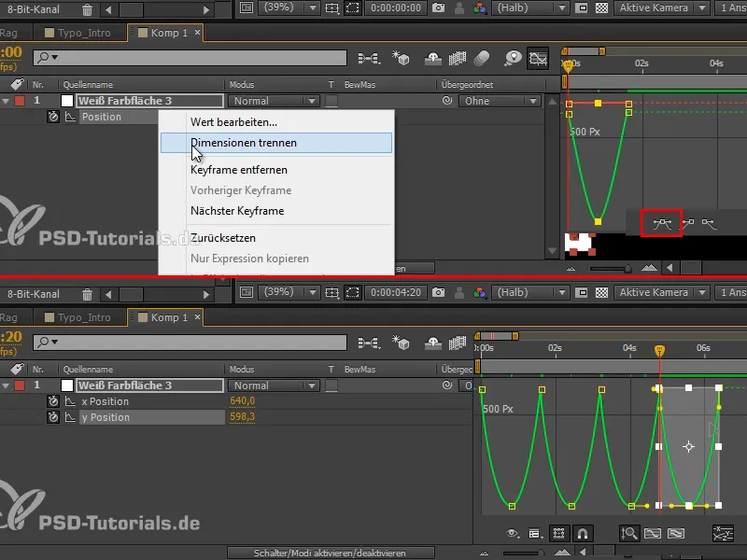Choose 'Keyframe entfernen' from the context menu
This screenshot has width=747, height=560.
click(275, 170)
